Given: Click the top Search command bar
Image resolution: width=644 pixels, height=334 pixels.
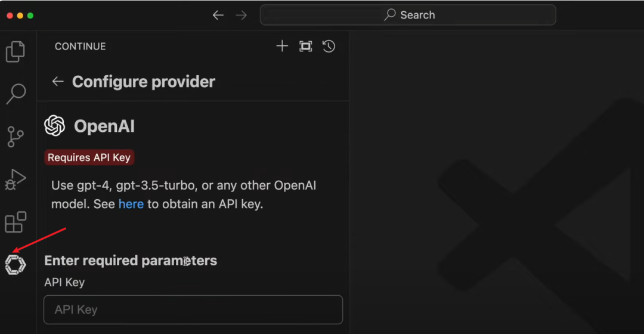Looking at the screenshot, I should (408, 16).
